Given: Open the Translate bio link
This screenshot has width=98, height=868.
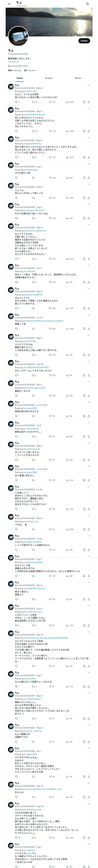Looking at the screenshot, I should click(14, 62).
